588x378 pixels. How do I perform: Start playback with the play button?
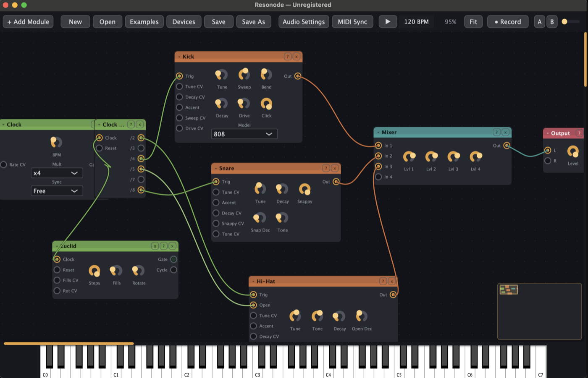[x=388, y=22]
